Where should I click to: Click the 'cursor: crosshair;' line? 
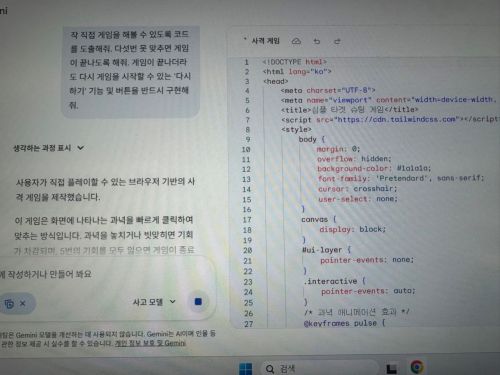coord(358,189)
